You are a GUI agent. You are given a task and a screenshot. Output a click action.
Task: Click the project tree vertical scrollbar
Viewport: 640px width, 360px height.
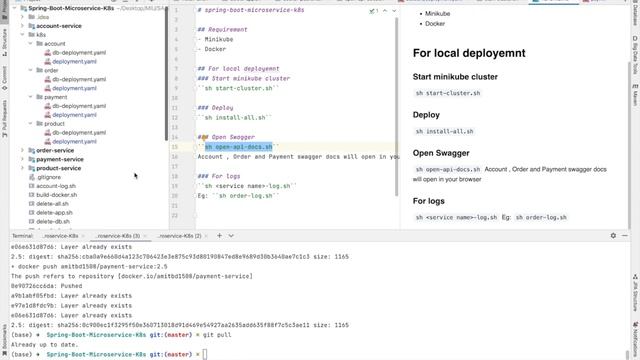167,74
